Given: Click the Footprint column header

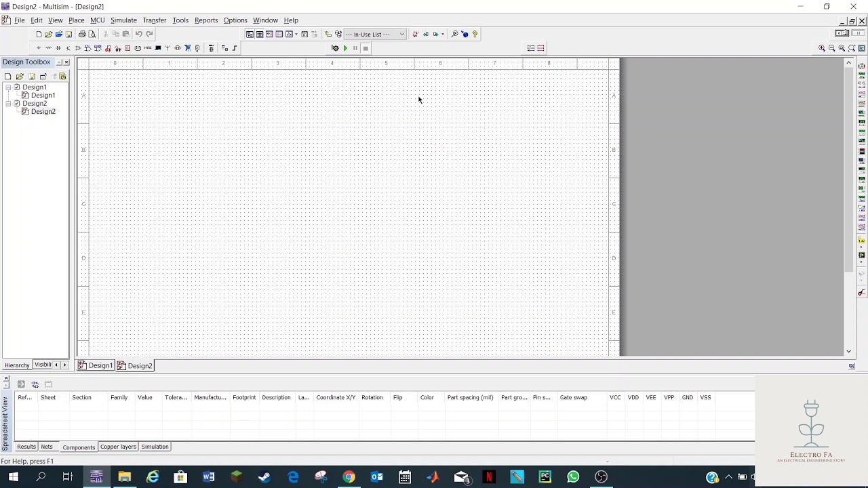Looking at the screenshot, I should point(244,397).
